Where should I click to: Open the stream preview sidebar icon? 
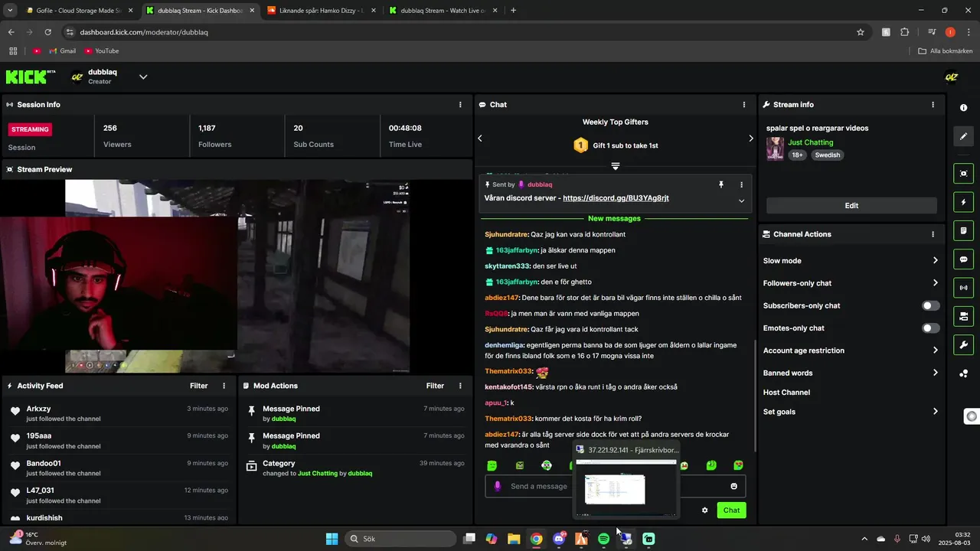pos(964,174)
